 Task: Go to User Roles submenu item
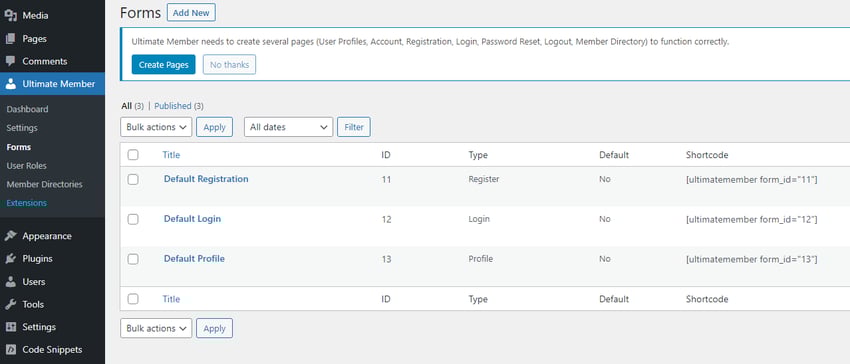pos(27,165)
